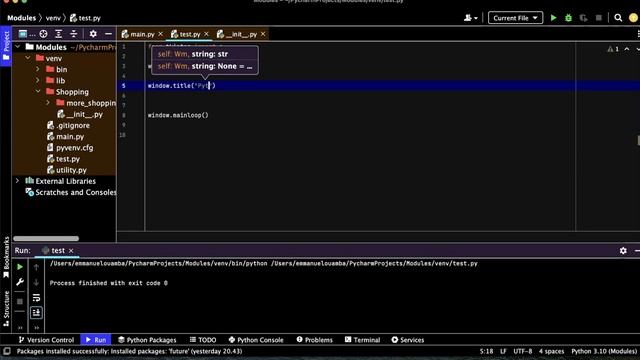Screen dimensions: 640x360
Task: Click Select Opened File target icon
Action: (x=43, y=34)
